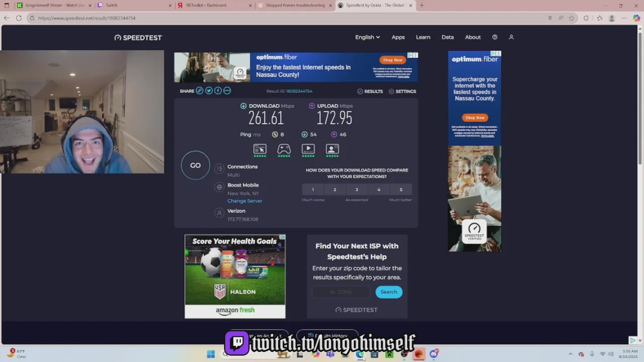Click the Change Server link
The image size is (644, 362).
tap(245, 201)
